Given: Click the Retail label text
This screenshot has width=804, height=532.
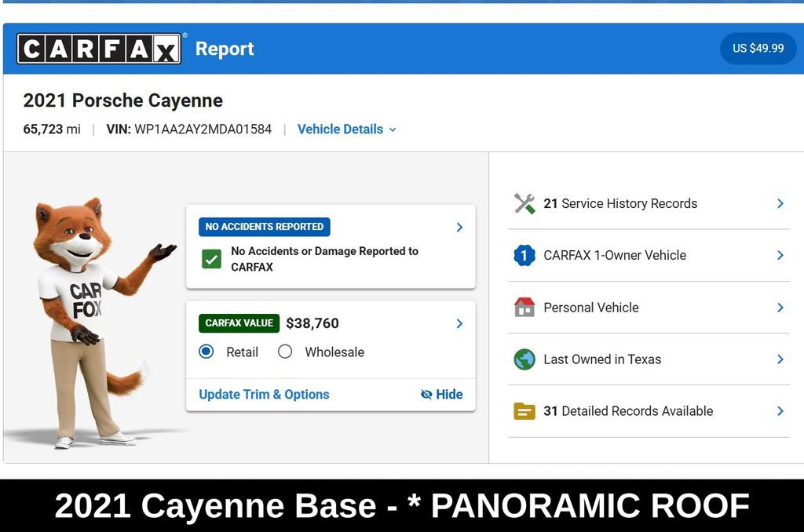Looking at the screenshot, I should [x=242, y=352].
